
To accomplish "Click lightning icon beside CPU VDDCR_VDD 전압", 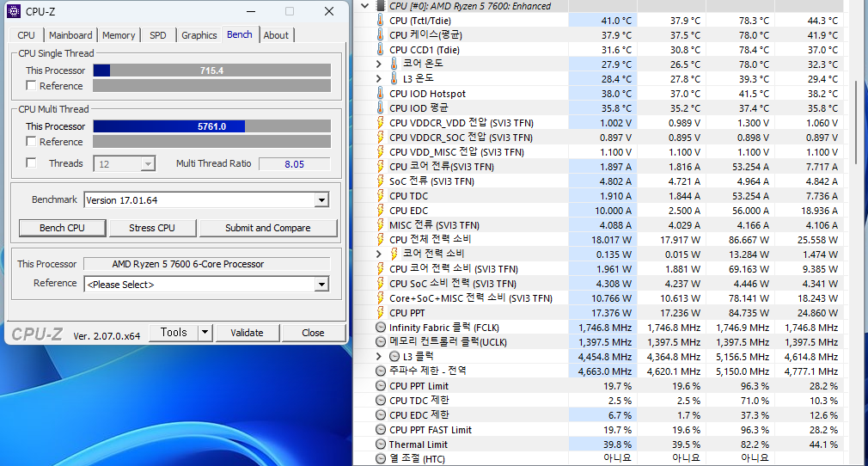I will 381,122.
